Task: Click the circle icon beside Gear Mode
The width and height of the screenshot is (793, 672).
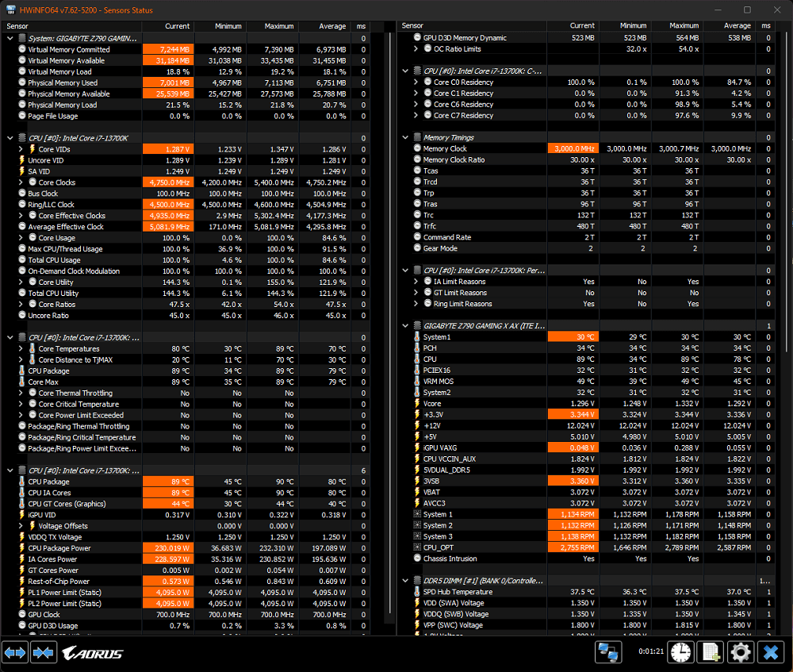Action: point(417,248)
